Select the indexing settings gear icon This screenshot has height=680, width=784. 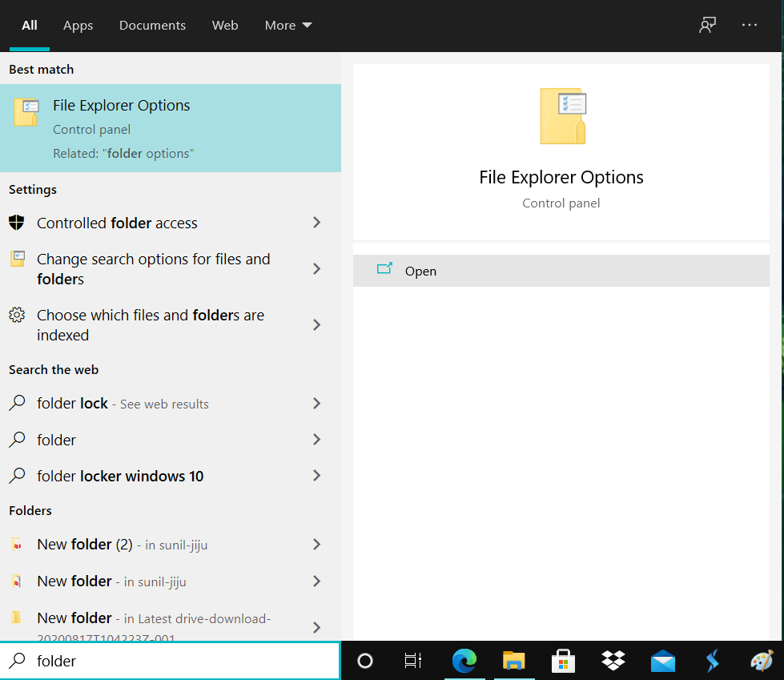17,316
